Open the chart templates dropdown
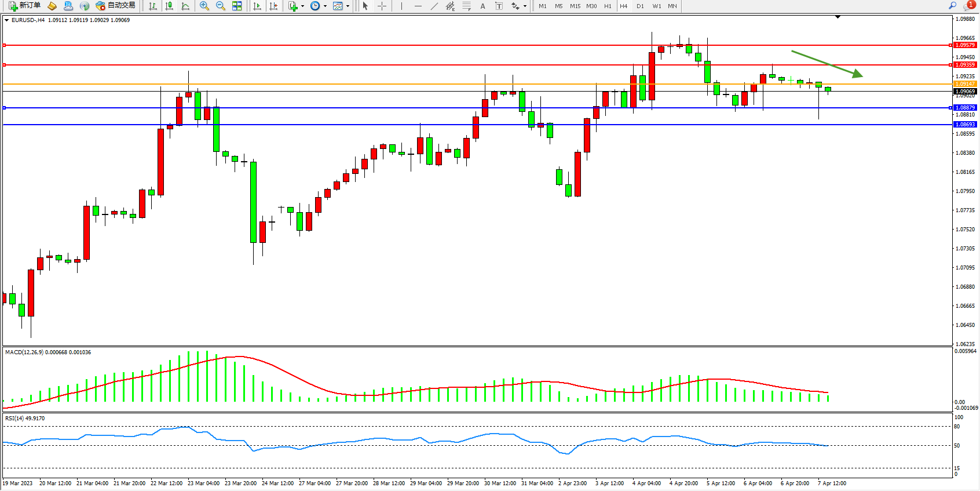 (x=348, y=6)
